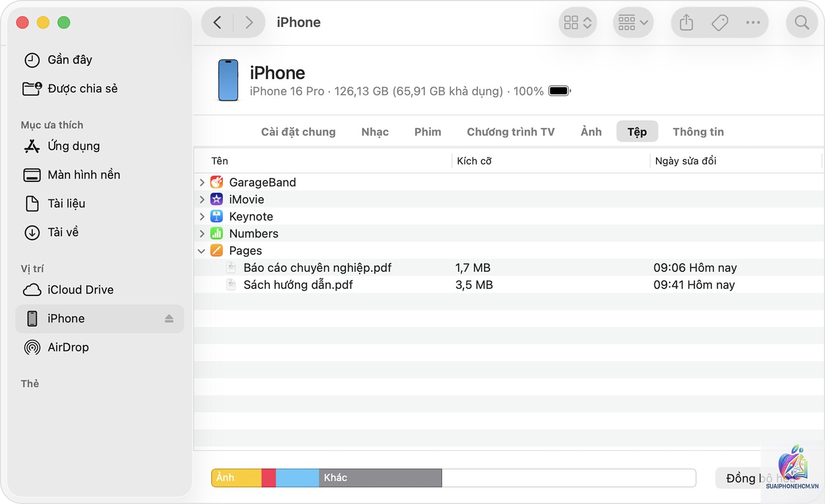The height and width of the screenshot is (504, 825).
Task: Switch to the Phim tab
Action: (x=427, y=132)
